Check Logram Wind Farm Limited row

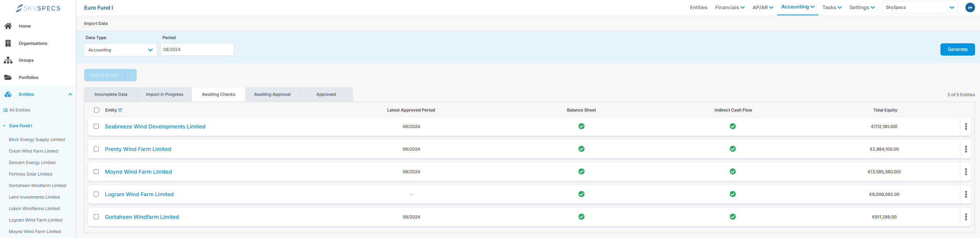click(x=96, y=194)
